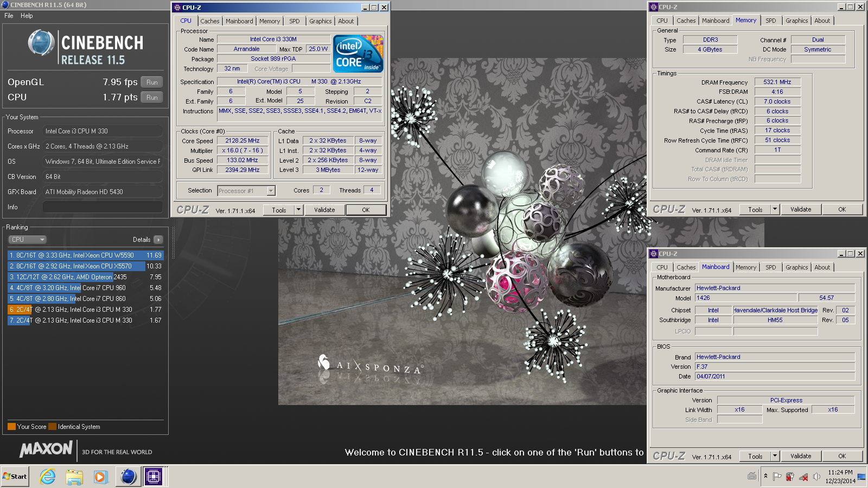The width and height of the screenshot is (868, 488).
Task: Open the volume speaker tray icon
Action: [816, 477]
